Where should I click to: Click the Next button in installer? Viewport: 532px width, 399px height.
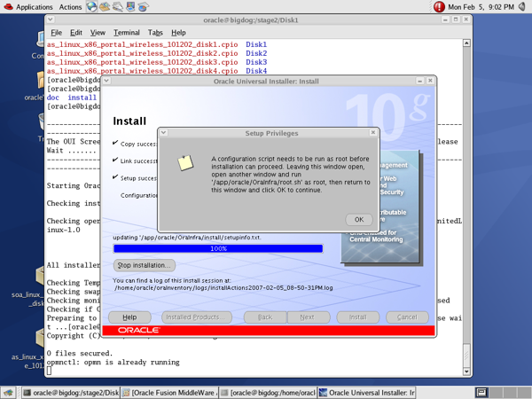tap(309, 317)
